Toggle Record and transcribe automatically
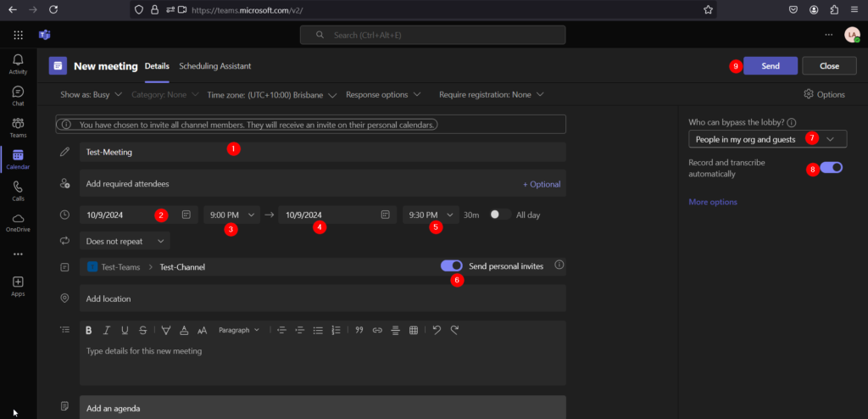868x419 pixels. click(832, 167)
